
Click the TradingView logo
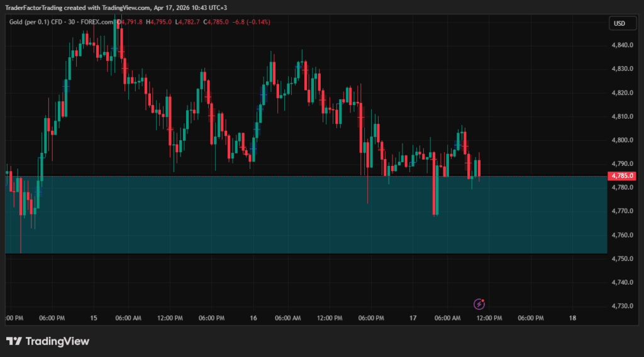tap(48, 341)
